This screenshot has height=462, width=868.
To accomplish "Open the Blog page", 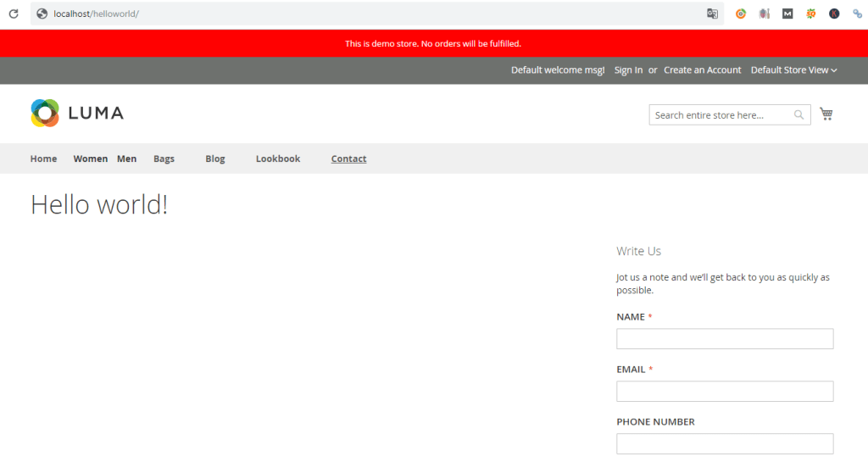I will coord(215,159).
